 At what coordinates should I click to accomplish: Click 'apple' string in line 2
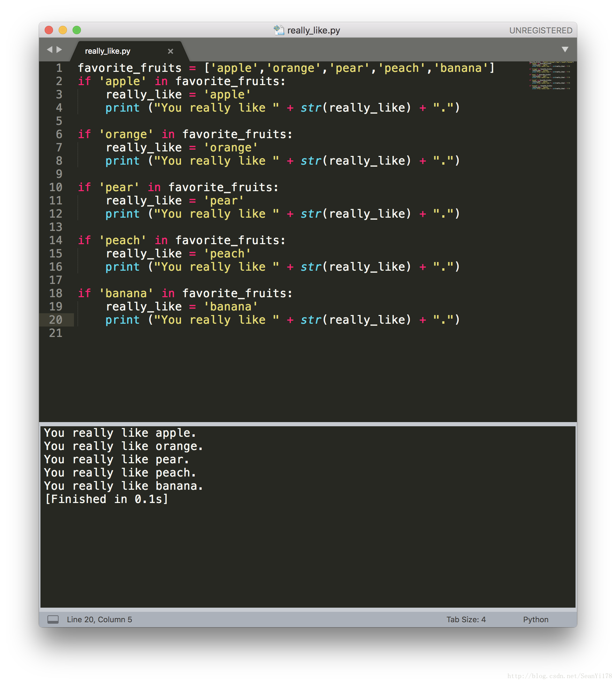click(122, 81)
